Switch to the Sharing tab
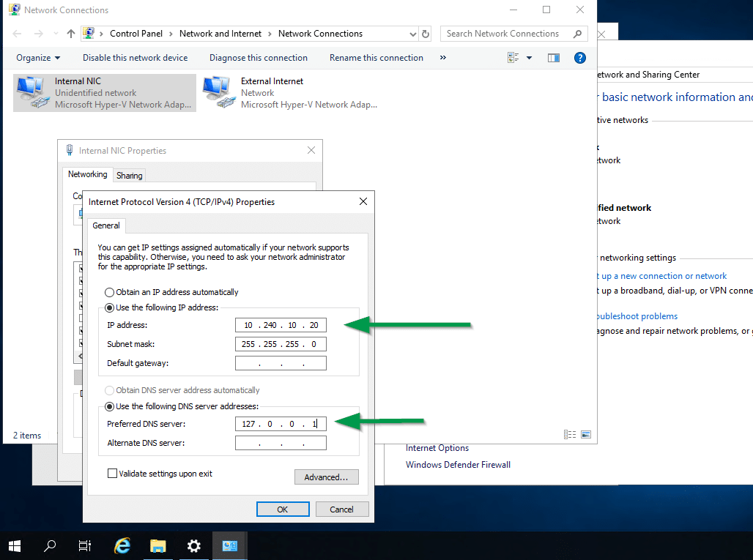The height and width of the screenshot is (560, 753). pyautogui.click(x=130, y=176)
